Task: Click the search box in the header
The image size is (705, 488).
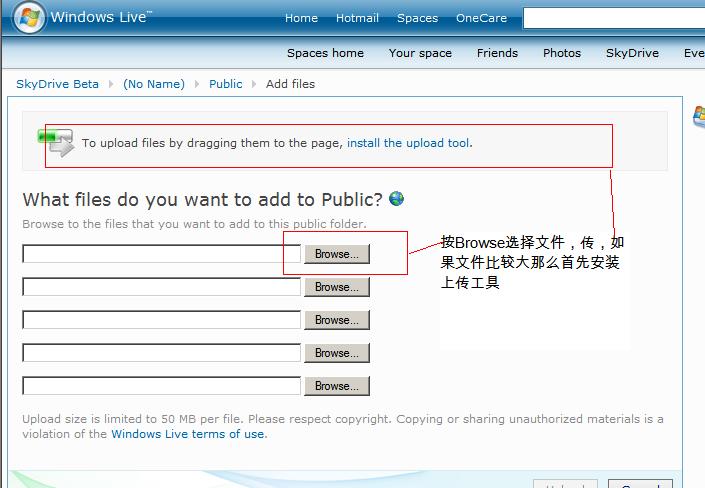Action: (614, 18)
